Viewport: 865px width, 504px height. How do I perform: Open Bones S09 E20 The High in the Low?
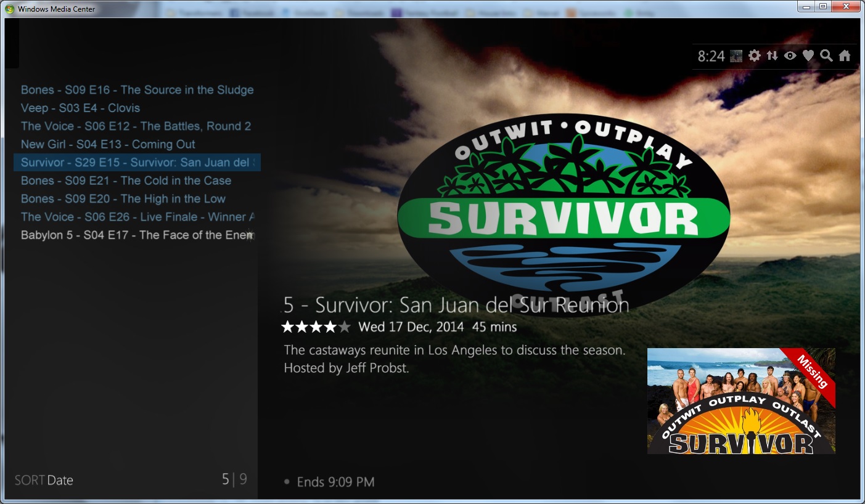coord(137,199)
